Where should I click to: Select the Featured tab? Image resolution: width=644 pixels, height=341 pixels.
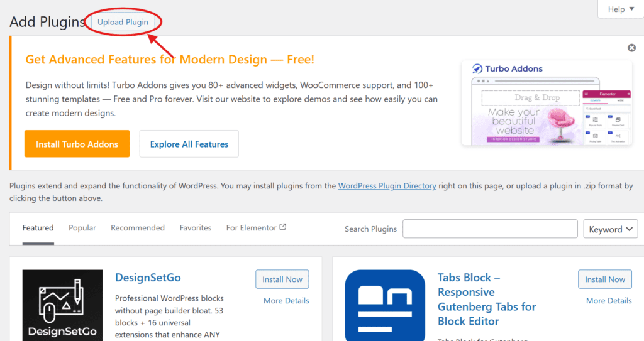tap(38, 228)
